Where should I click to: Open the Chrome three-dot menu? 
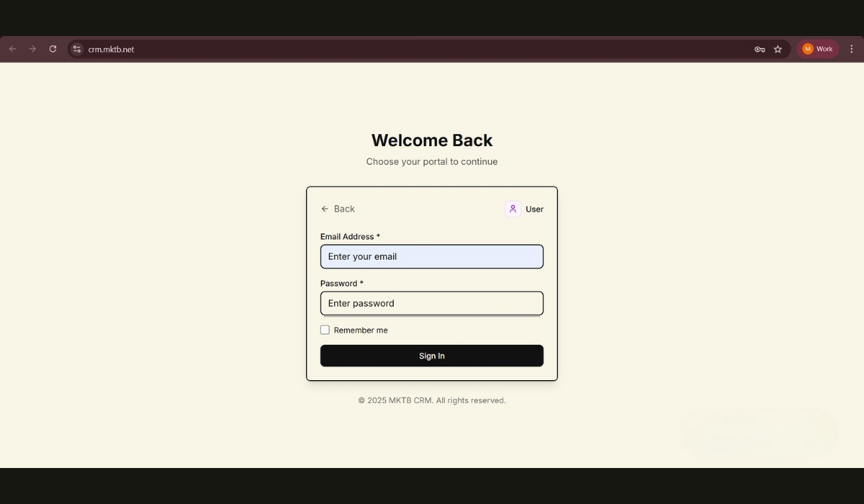coord(852,49)
